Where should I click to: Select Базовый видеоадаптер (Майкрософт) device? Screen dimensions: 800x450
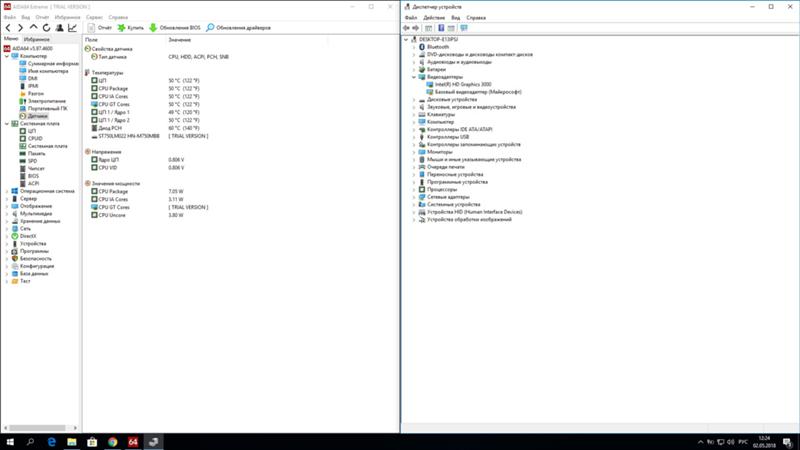pos(474,92)
